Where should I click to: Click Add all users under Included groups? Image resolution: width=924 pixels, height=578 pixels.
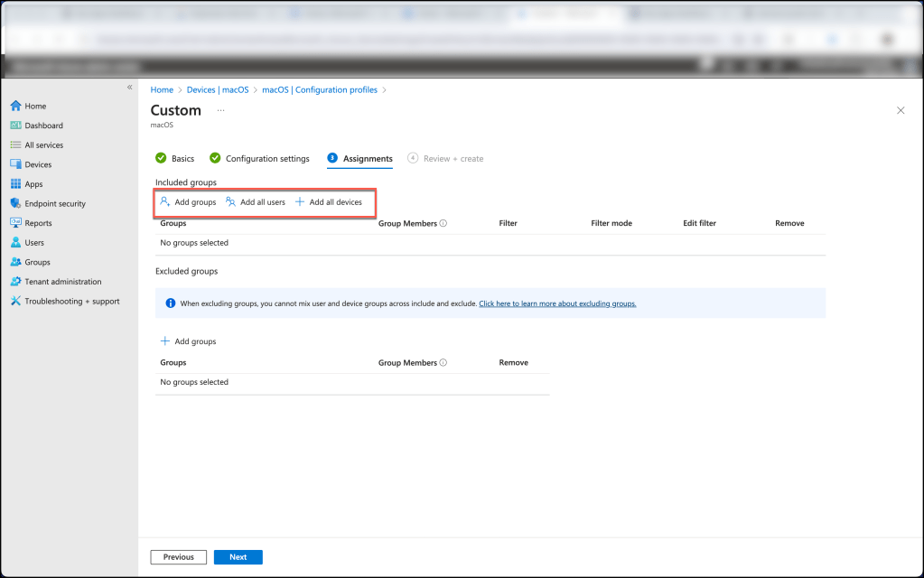click(x=256, y=202)
